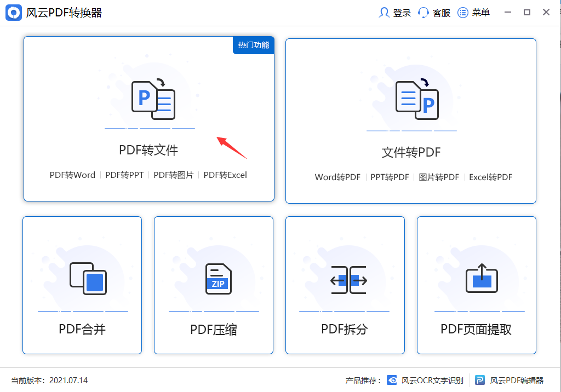Click the 文件转PDF title text
This screenshot has width=561, height=392.
click(411, 152)
